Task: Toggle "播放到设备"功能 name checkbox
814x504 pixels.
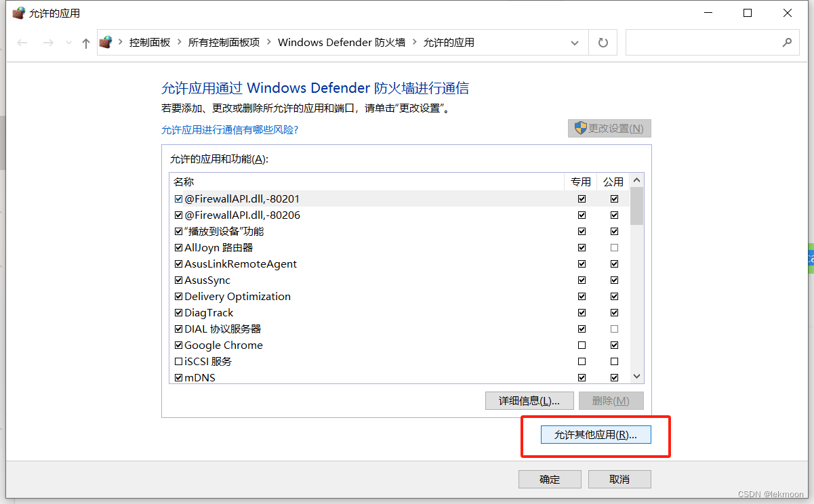Action: click(x=179, y=232)
